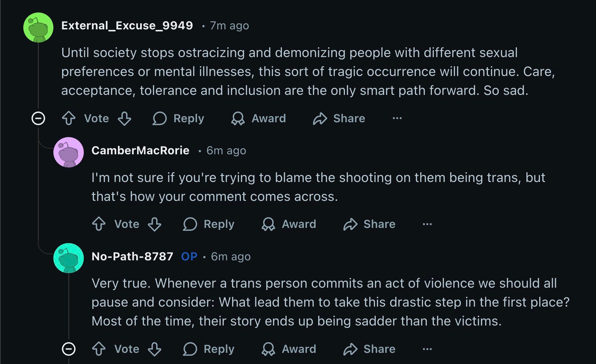Click External_Excuse_9949's green avatar

38,27
